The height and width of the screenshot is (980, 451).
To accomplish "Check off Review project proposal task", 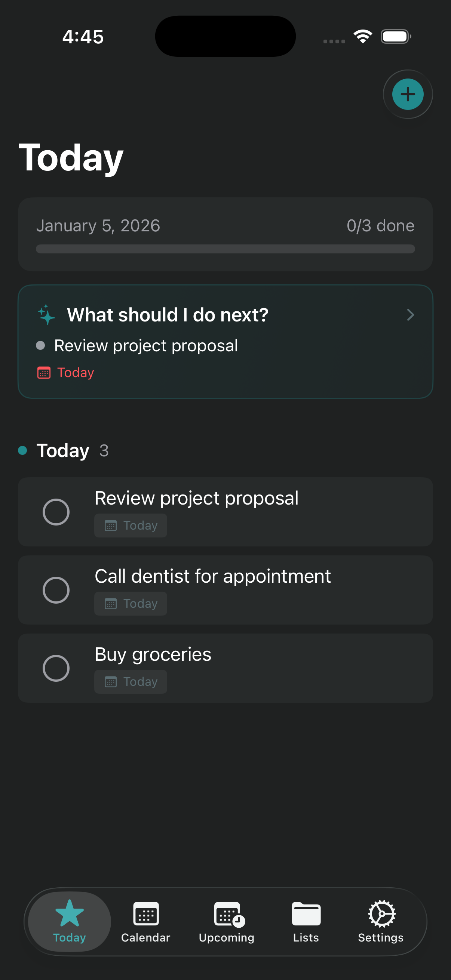I will tap(56, 512).
